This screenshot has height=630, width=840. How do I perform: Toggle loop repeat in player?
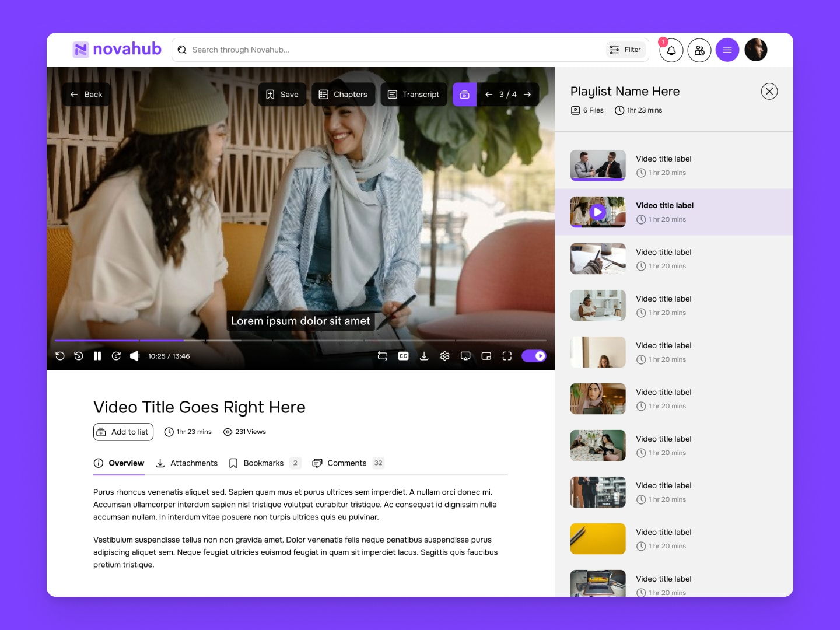point(383,356)
